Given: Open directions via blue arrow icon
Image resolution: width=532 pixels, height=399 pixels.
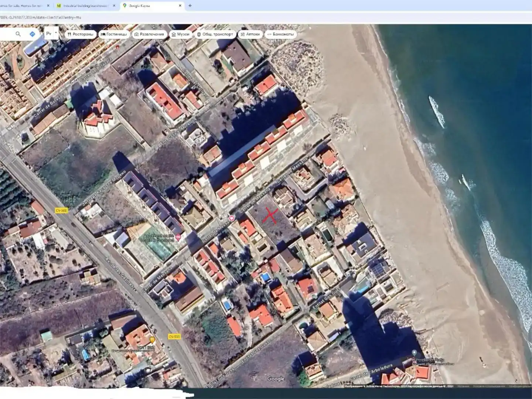Looking at the screenshot, I should tap(33, 34).
